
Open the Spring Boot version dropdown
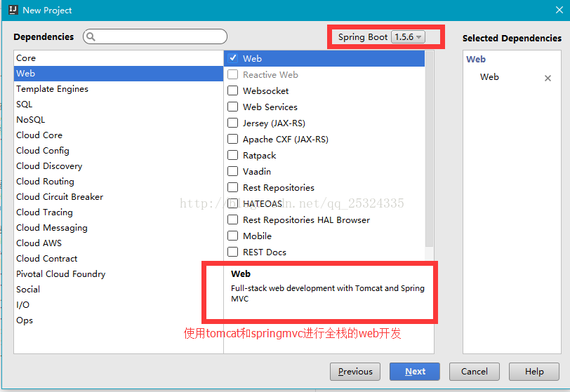pyautogui.click(x=408, y=37)
